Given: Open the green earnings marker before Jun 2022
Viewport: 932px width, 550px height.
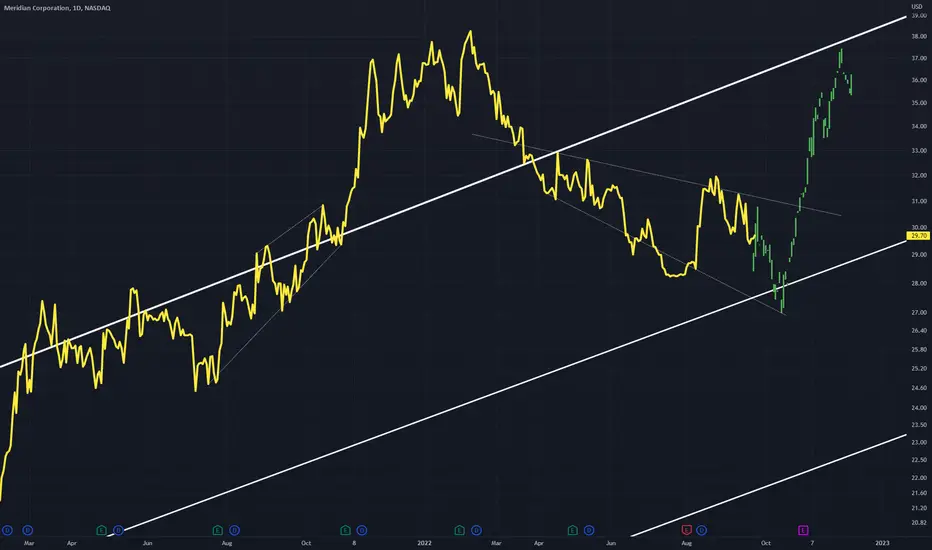Looking at the screenshot, I should (x=572, y=530).
